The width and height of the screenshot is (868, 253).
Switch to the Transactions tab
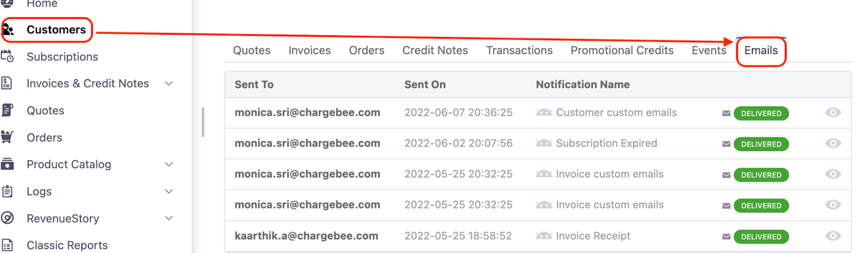[519, 50]
